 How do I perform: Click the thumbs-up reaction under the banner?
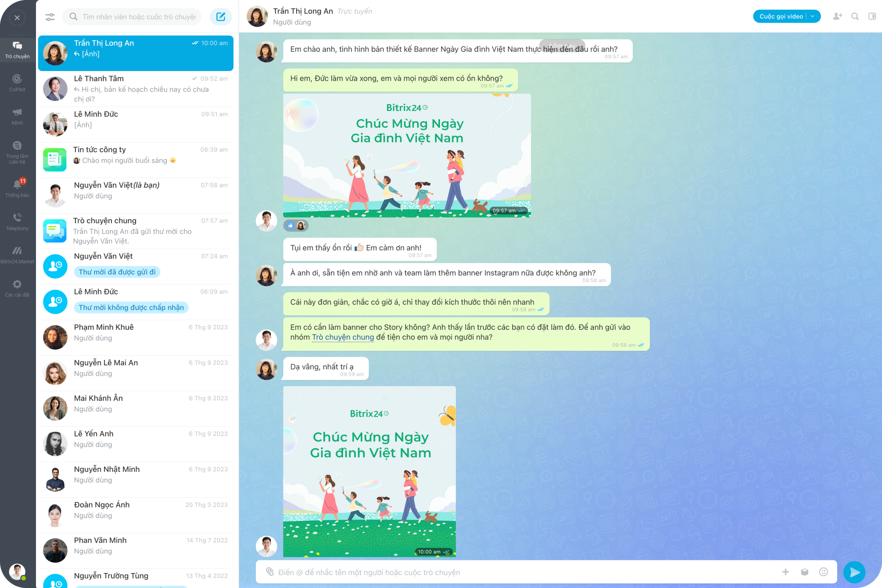[x=290, y=225]
